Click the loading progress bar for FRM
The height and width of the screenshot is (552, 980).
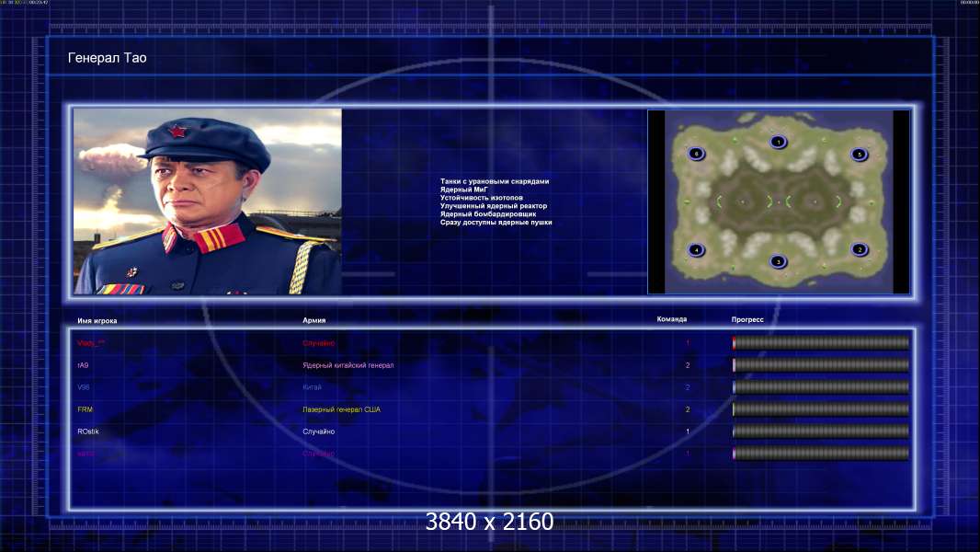click(x=821, y=409)
